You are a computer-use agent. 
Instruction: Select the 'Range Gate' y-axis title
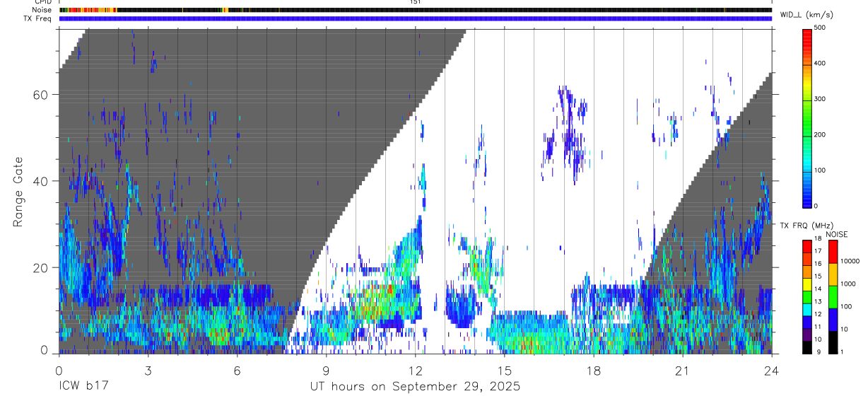pyautogui.click(x=19, y=191)
